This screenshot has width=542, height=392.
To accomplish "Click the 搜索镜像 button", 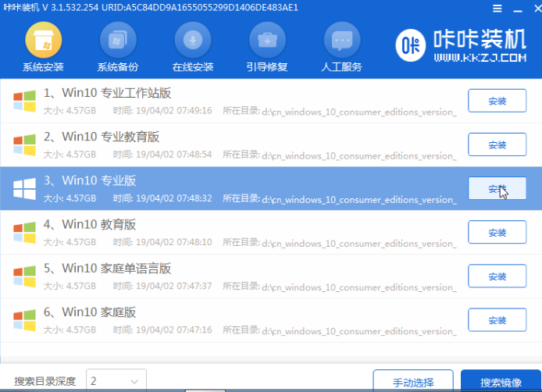I will 501,382.
